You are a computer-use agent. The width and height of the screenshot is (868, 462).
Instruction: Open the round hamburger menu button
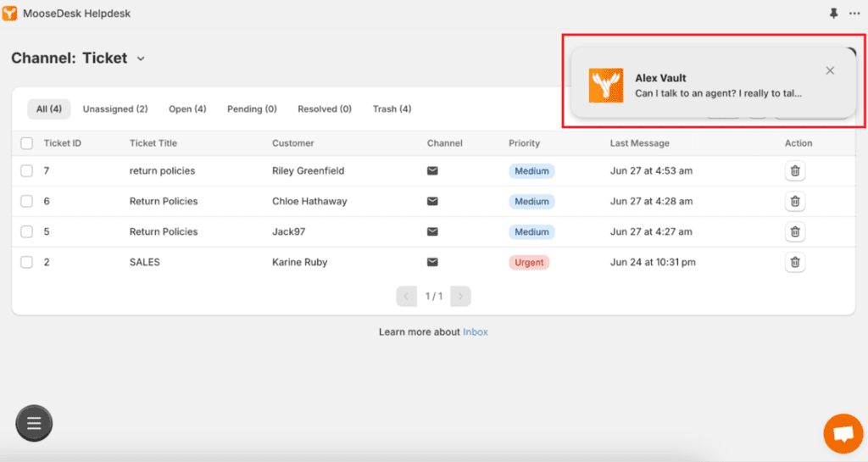tap(34, 424)
